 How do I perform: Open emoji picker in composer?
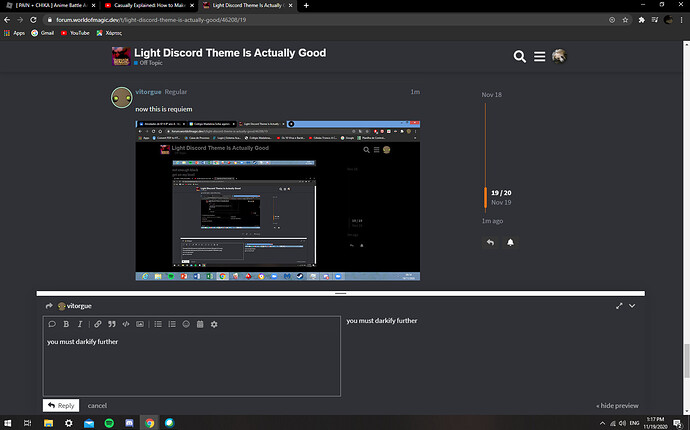coord(186,324)
